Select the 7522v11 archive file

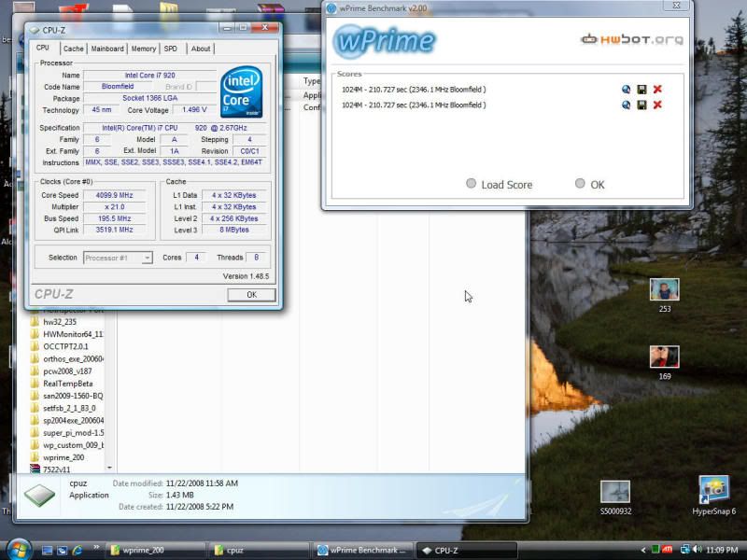click(x=50, y=469)
